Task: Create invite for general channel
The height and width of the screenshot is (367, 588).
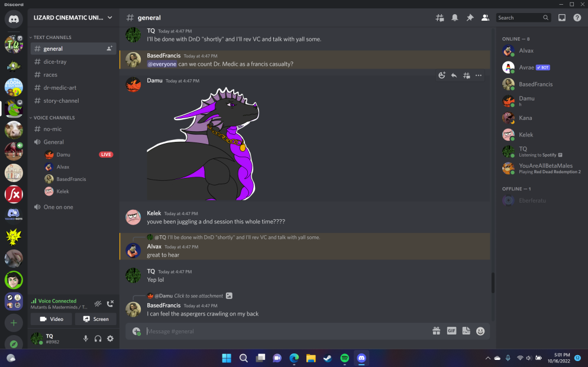Action: click(109, 48)
